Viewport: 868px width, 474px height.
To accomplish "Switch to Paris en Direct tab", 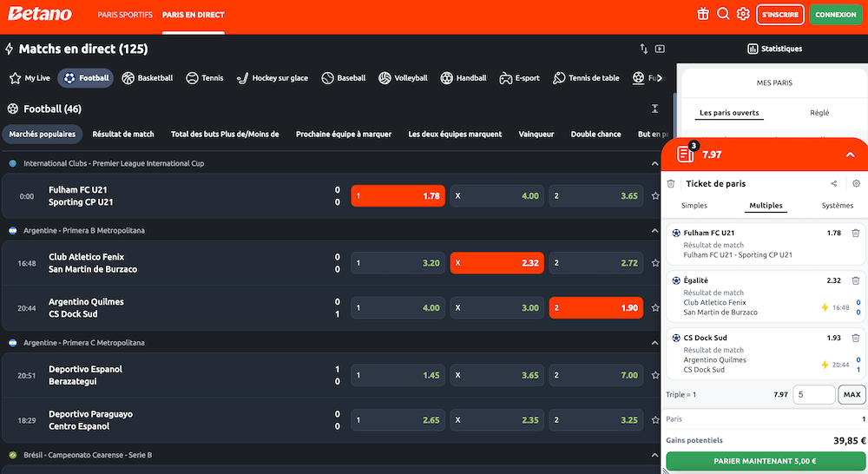I will click(194, 15).
